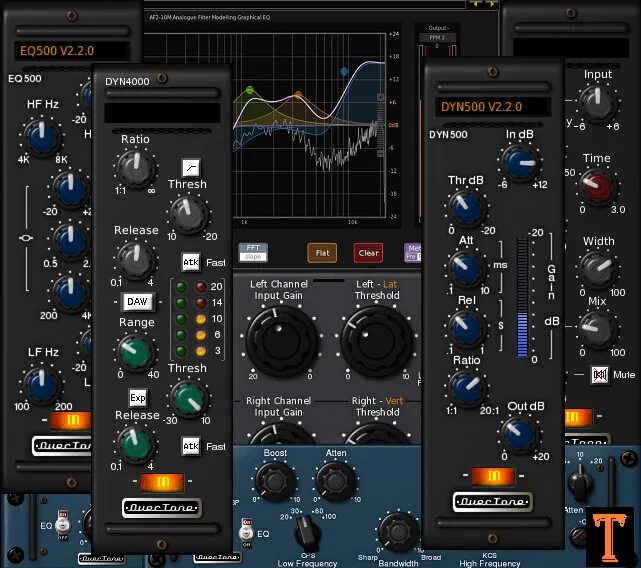Click the Att knob on DYN500
This screenshot has width=641, height=568.
point(466,268)
